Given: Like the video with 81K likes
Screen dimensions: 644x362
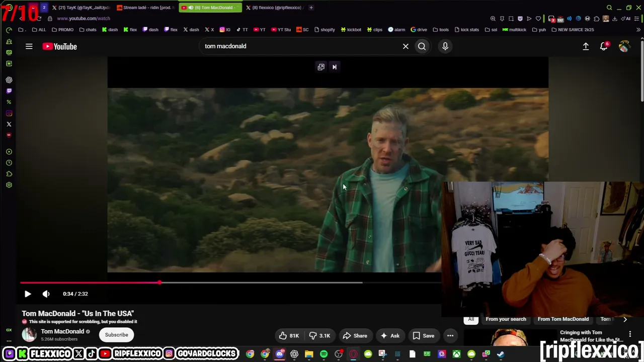Looking at the screenshot, I should (289, 336).
